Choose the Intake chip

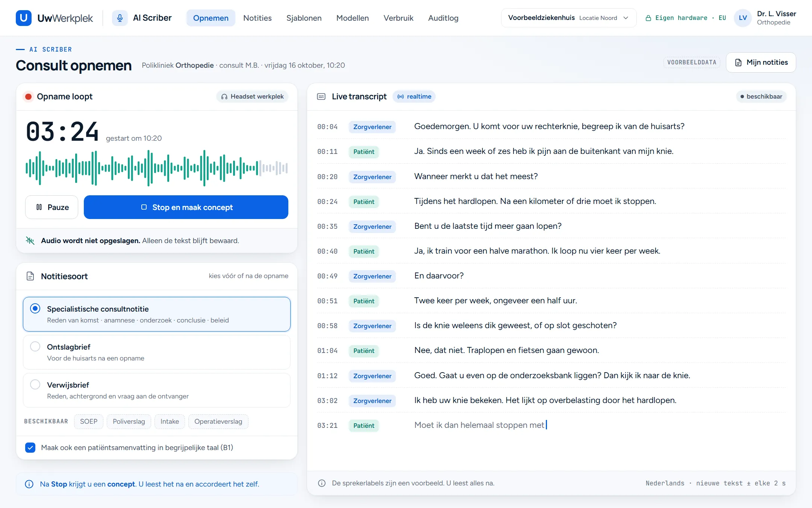coord(170,421)
